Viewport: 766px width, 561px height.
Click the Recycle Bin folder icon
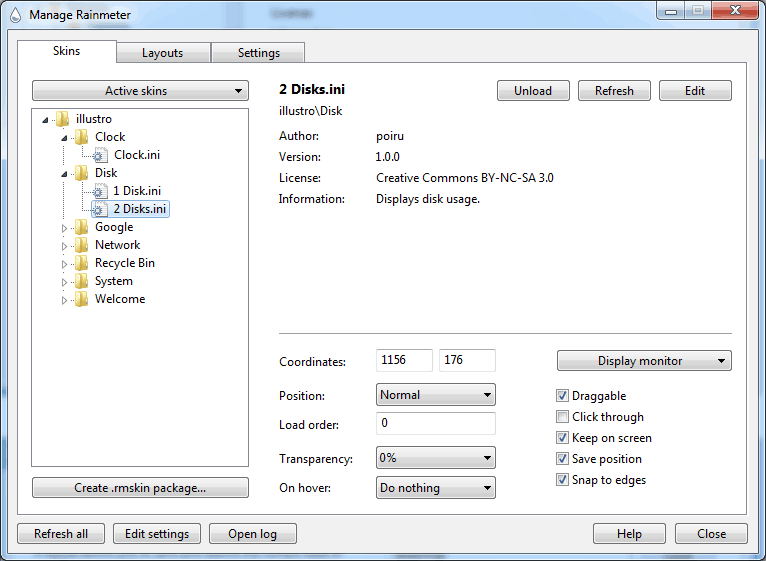(81, 263)
